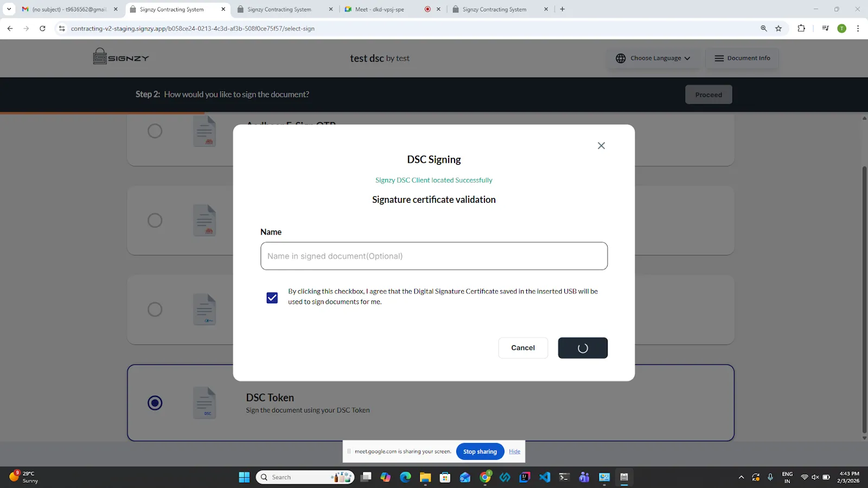Bookmark this page with the star icon

pyautogui.click(x=778, y=28)
